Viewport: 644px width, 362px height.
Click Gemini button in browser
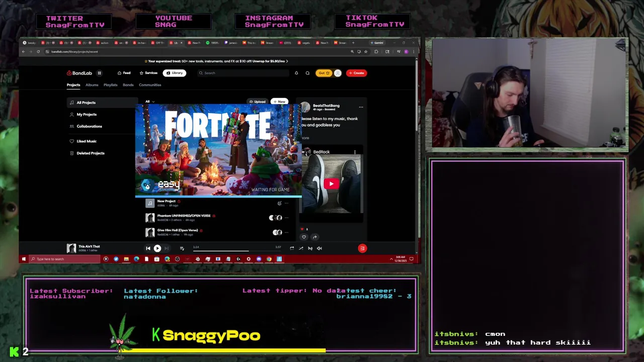tap(377, 43)
